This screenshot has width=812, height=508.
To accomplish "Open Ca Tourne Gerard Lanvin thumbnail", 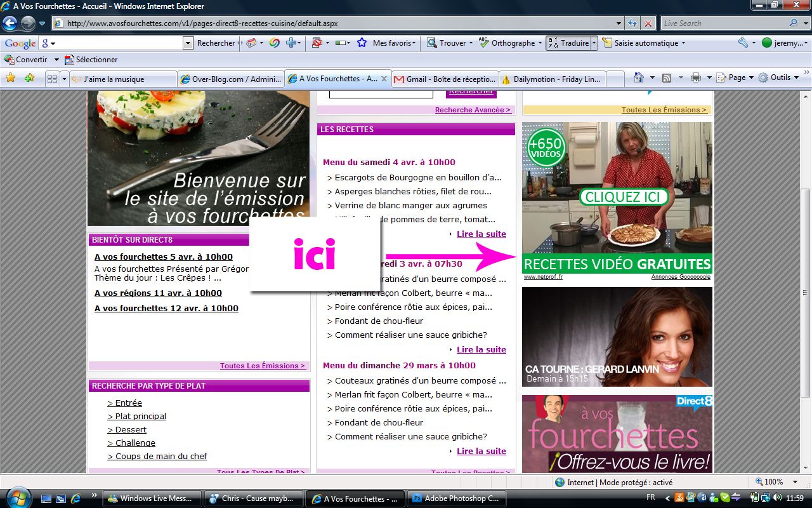I will (x=617, y=337).
